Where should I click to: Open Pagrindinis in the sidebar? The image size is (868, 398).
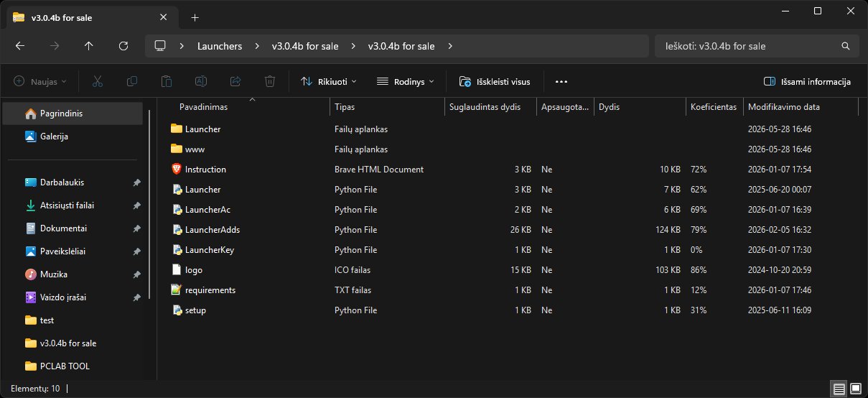(74, 114)
